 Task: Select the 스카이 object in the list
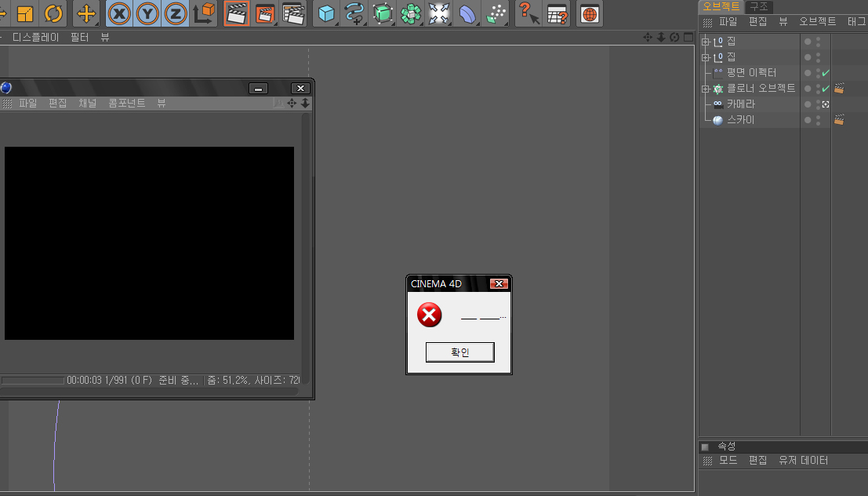[740, 120]
